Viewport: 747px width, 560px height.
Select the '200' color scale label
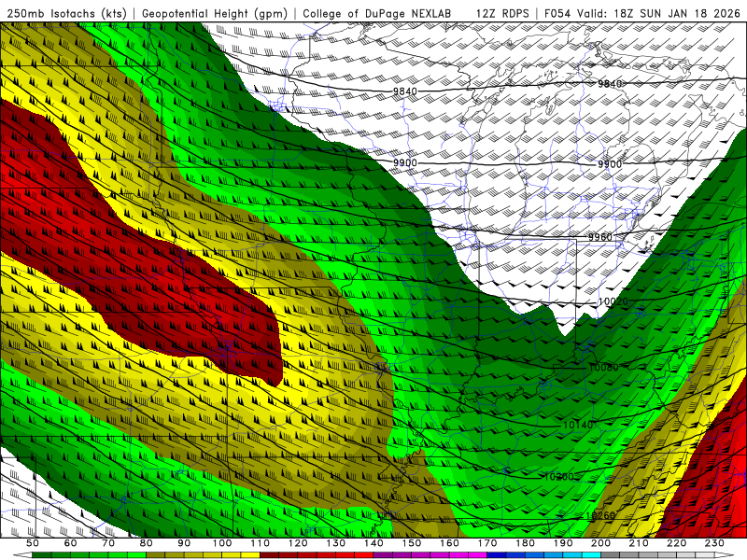click(x=600, y=543)
